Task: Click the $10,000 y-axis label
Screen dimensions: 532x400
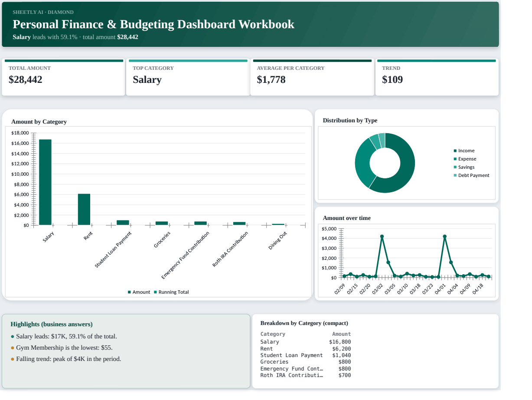Action: click(x=20, y=174)
